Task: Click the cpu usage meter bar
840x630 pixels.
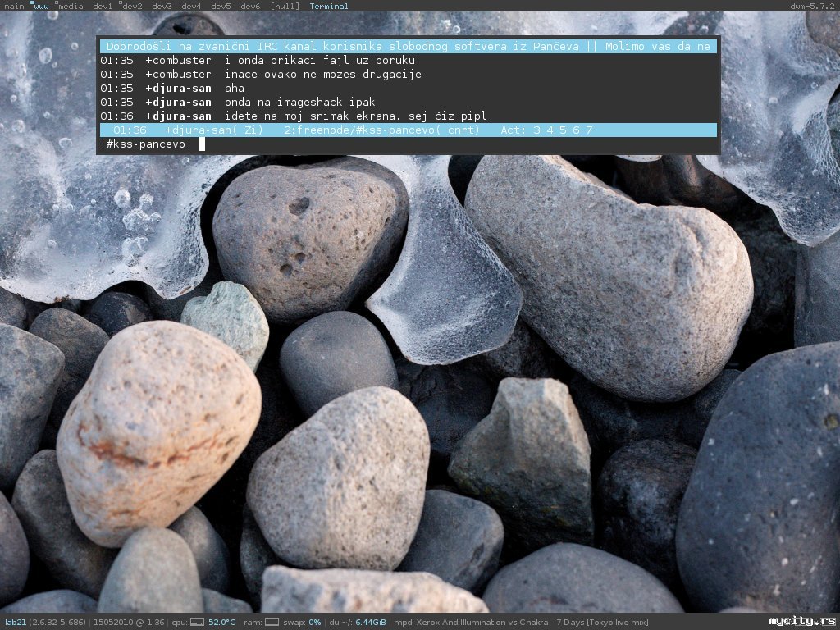Action: (197, 622)
